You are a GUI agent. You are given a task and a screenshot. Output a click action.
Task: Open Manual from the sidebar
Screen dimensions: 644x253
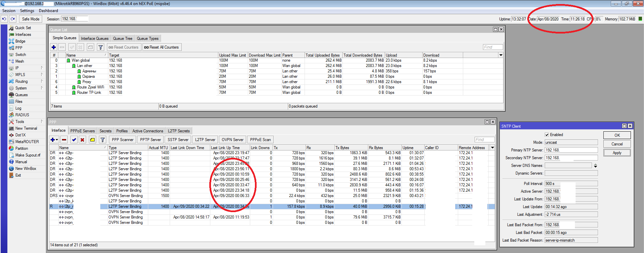coord(21,162)
